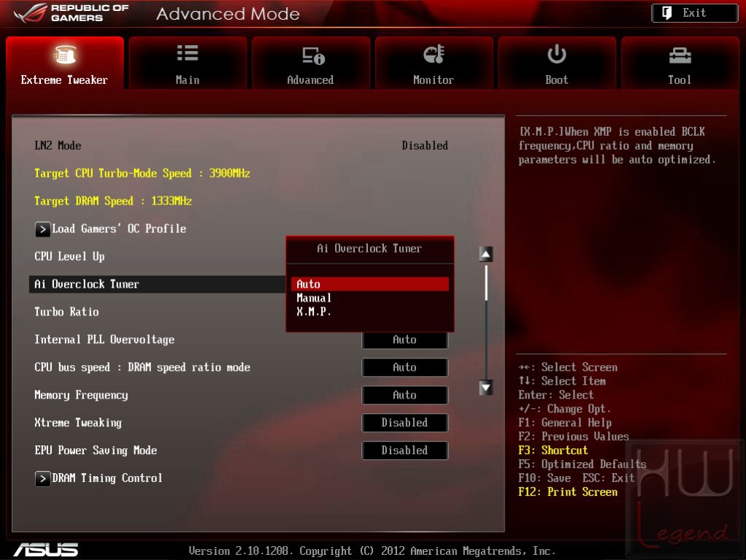Select Auto in Ai Overclock Tuner popup
The height and width of the screenshot is (560, 746).
(x=369, y=284)
